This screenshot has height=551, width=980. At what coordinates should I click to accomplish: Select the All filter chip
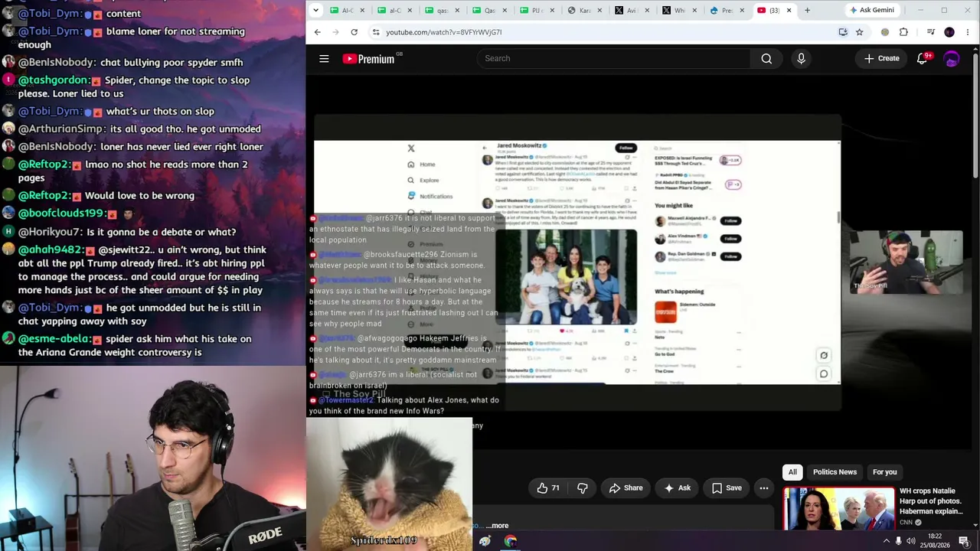pos(792,472)
